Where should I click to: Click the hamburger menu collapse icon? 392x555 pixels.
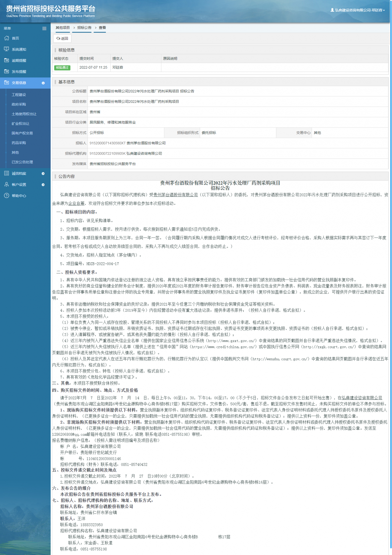pos(44,28)
